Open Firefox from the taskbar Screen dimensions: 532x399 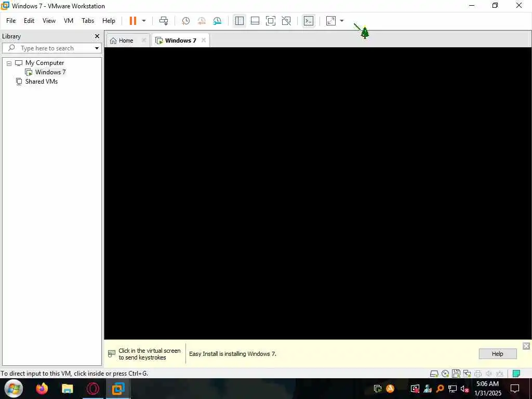click(42, 389)
